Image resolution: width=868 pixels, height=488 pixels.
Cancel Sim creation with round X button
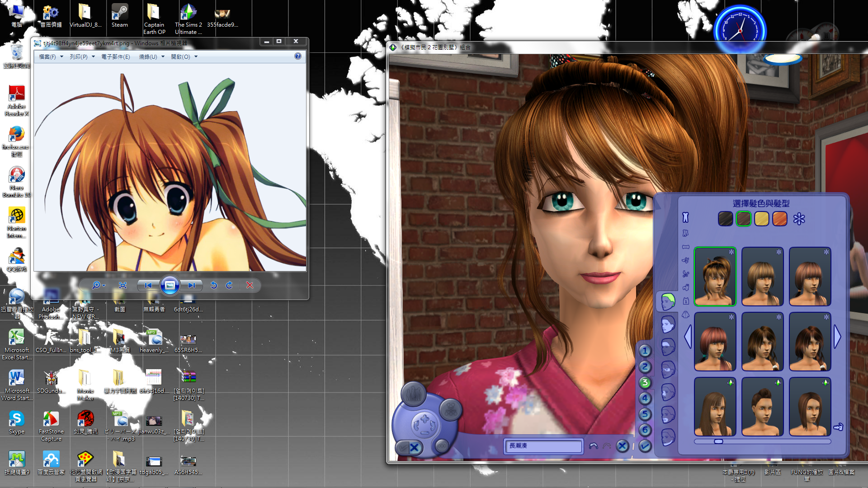622,446
